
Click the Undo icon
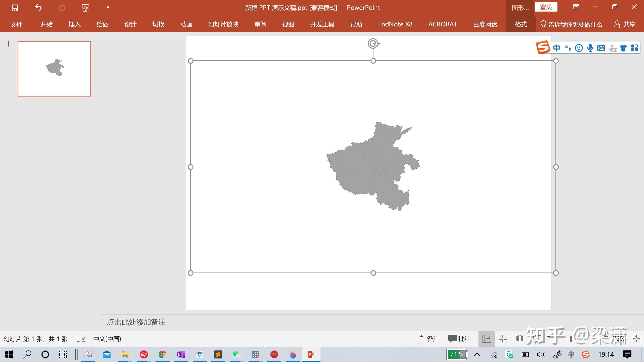(38, 8)
